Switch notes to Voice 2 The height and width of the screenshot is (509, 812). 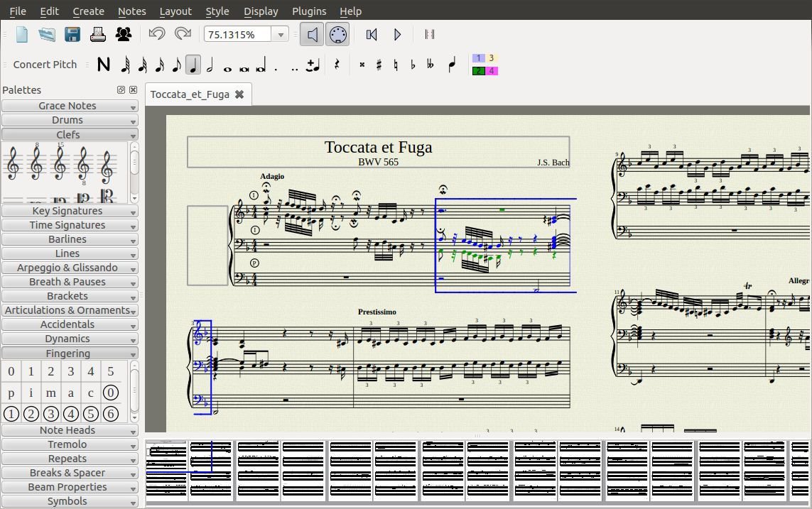pyautogui.click(x=480, y=70)
